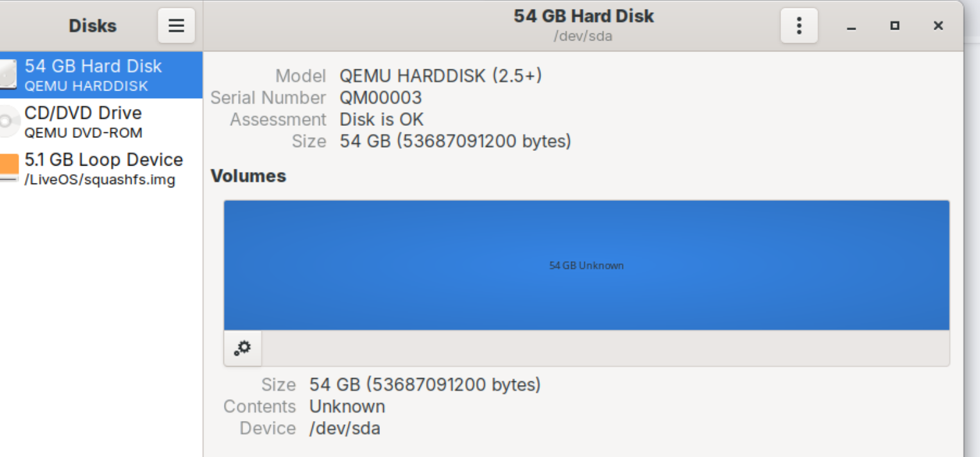
Task: Click the volume options gear icon
Action: click(x=243, y=349)
